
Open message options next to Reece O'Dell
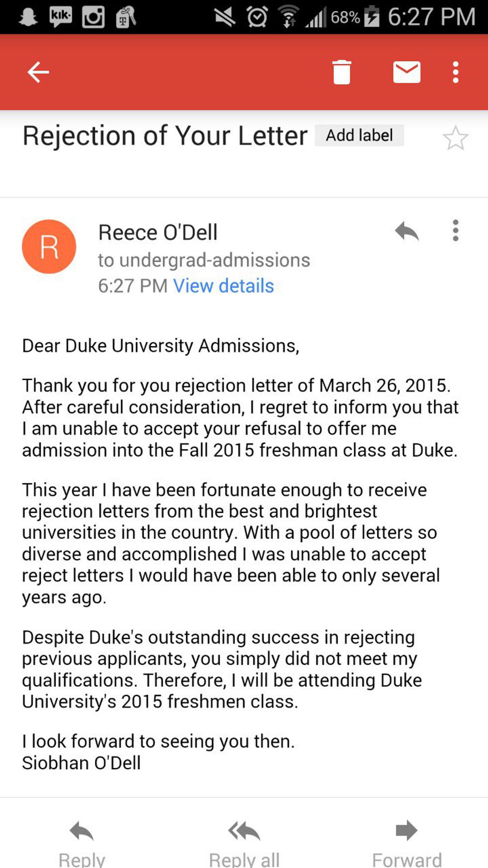click(x=455, y=231)
